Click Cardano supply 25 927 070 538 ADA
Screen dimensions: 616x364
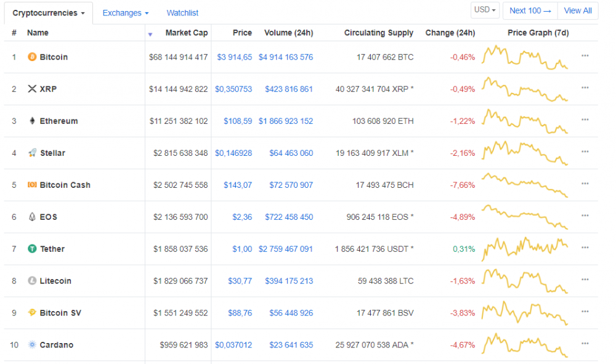click(375, 345)
